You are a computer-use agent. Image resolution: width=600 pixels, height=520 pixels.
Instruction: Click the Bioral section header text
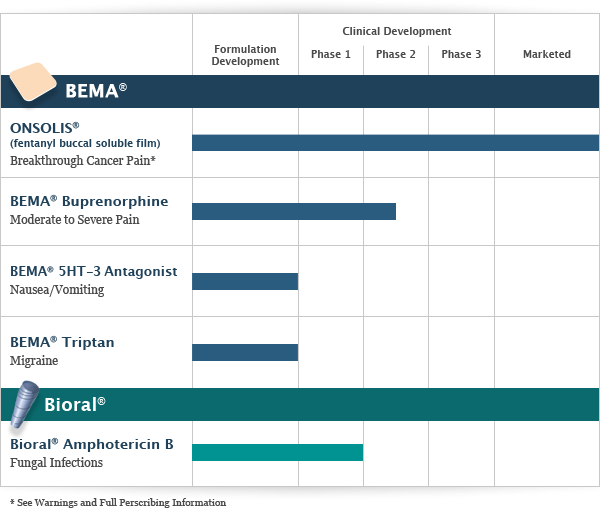[75, 404]
